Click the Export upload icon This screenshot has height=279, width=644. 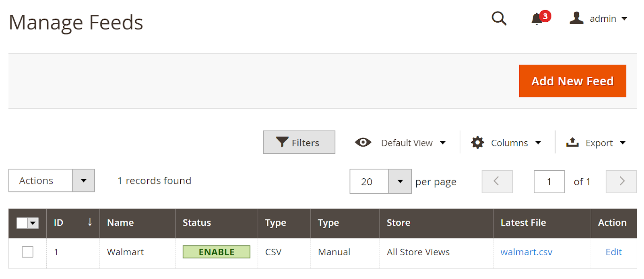(572, 142)
